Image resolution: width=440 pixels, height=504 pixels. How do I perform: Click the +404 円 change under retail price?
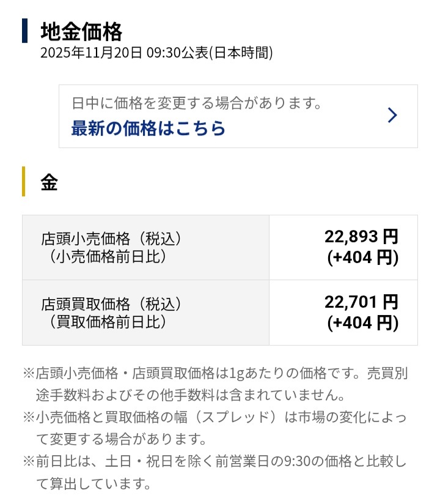coord(363,258)
